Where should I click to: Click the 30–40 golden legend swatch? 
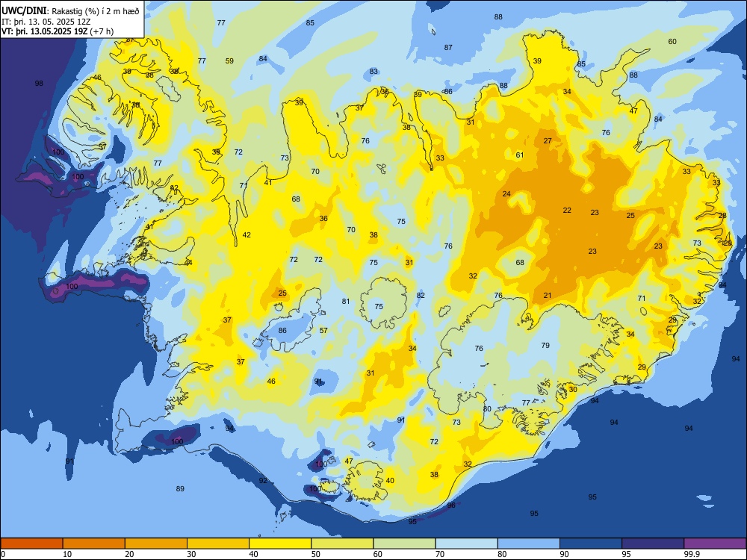coord(218,544)
